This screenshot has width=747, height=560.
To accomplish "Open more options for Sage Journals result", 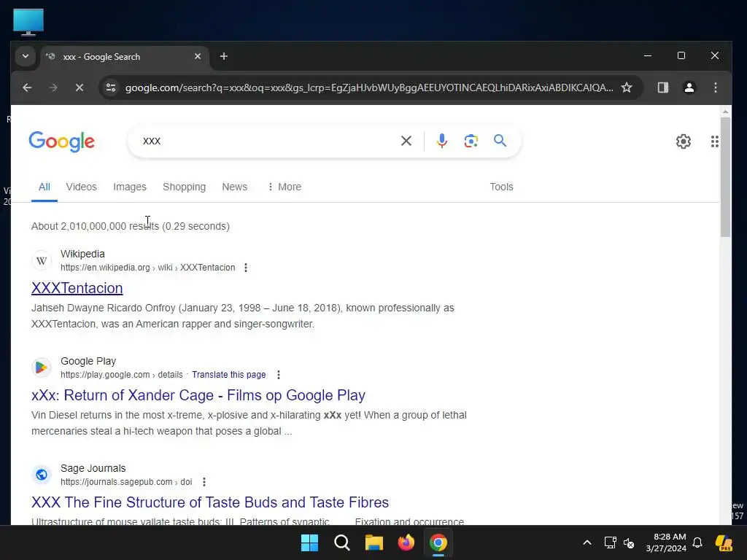I will click(x=204, y=482).
